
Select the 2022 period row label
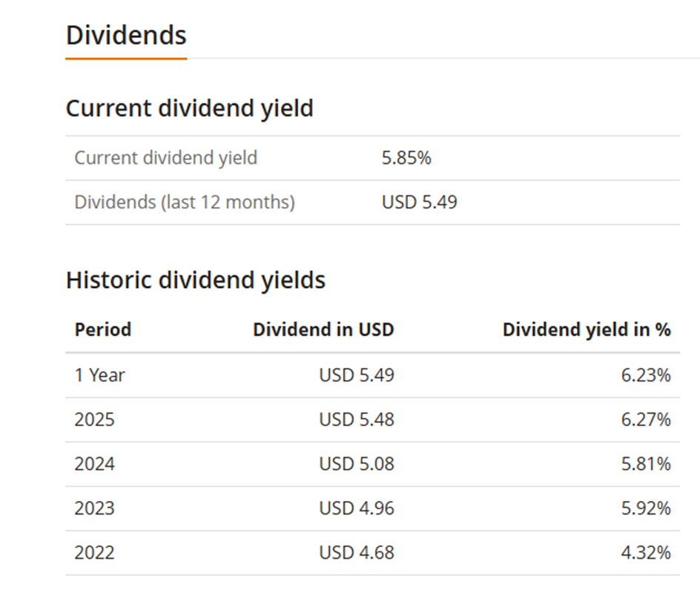(95, 553)
